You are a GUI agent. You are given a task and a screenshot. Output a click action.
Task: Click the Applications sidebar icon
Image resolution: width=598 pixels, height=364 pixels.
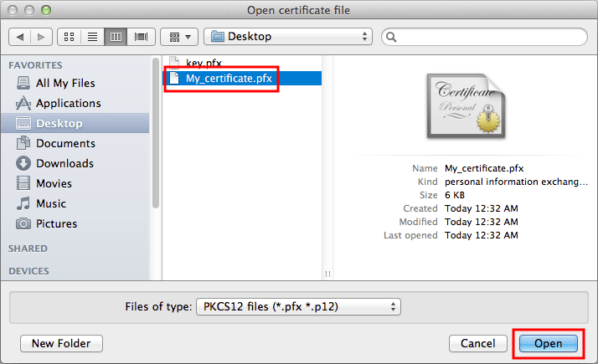[23, 103]
